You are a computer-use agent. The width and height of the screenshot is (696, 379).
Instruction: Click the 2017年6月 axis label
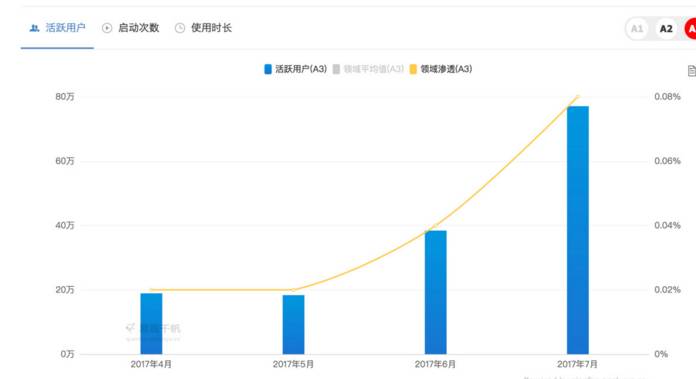coord(435,364)
